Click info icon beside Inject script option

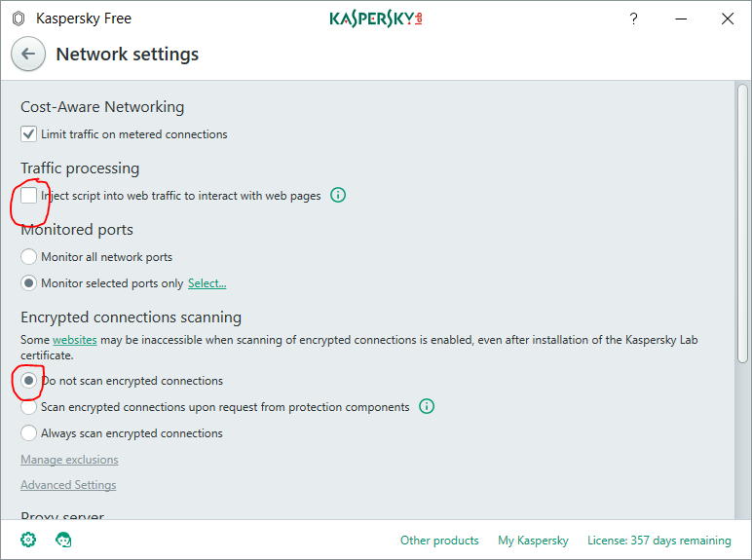(338, 196)
